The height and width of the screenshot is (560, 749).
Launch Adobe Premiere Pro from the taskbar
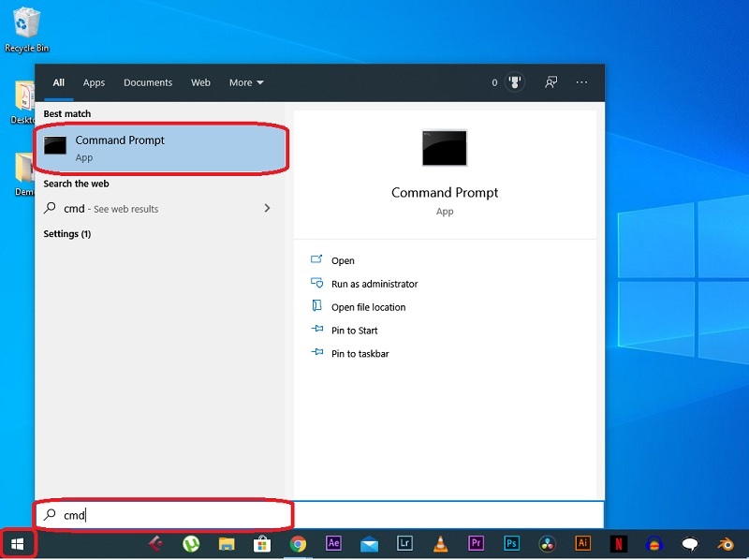coord(476,543)
